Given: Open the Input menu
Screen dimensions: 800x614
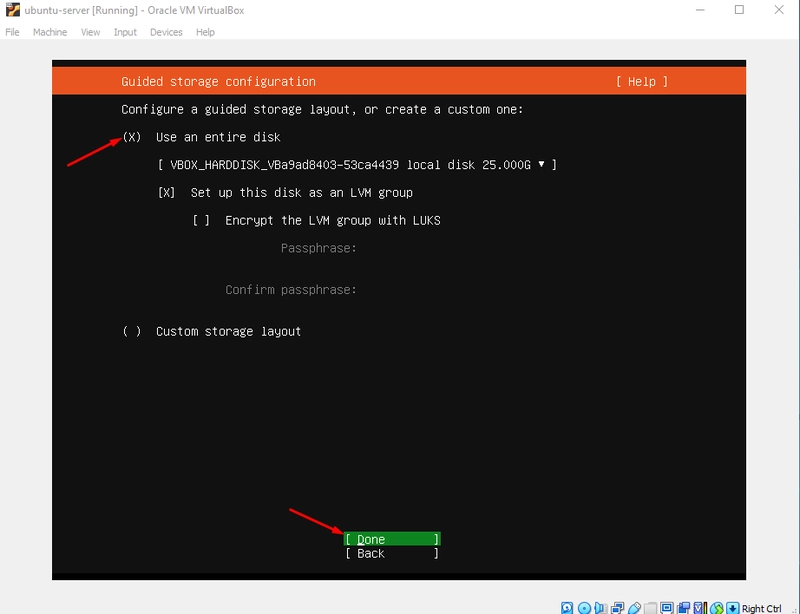Looking at the screenshot, I should [x=125, y=32].
